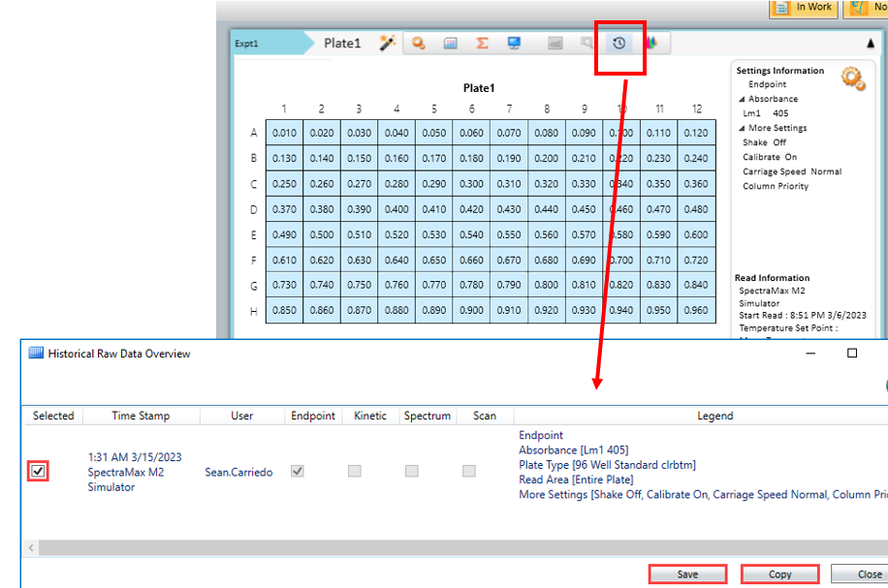
Task: Maximize the Historical Raw Data Overview window
Action: click(852, 354)
